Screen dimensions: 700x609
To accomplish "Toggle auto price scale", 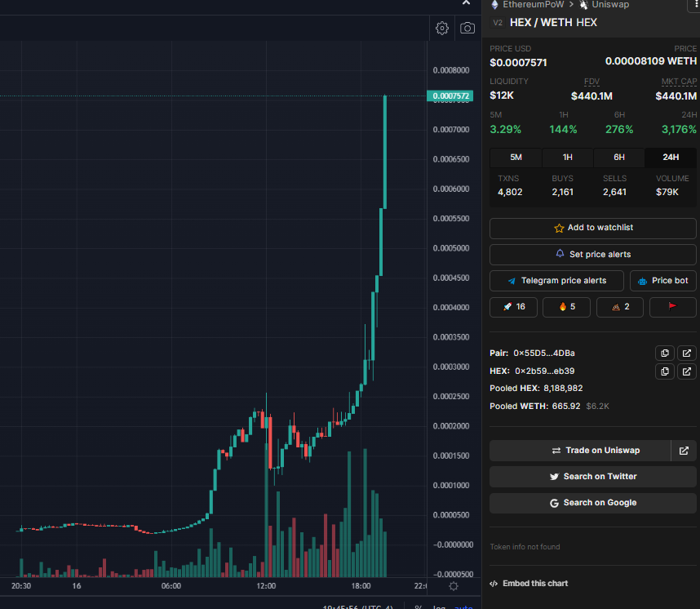I will point(463,607).
